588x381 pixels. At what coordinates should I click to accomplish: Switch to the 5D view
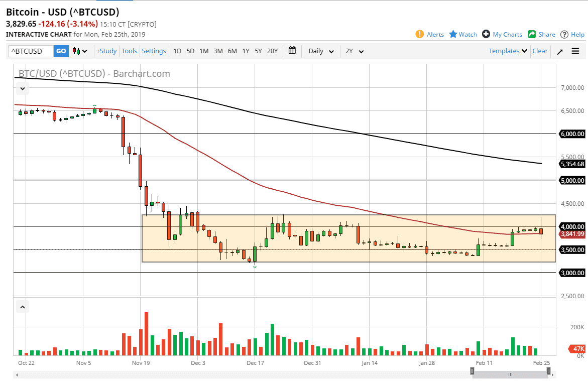click(190, 51)
